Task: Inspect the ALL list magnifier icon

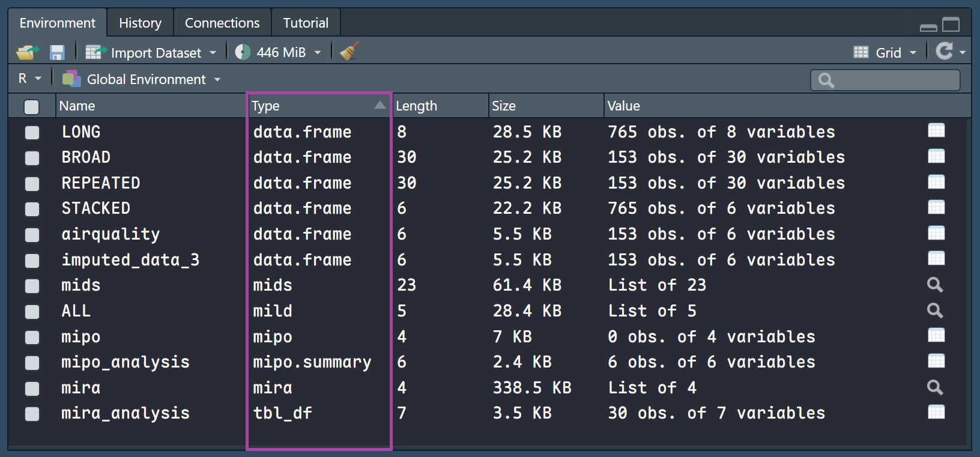Action: (x=935, y=310)
